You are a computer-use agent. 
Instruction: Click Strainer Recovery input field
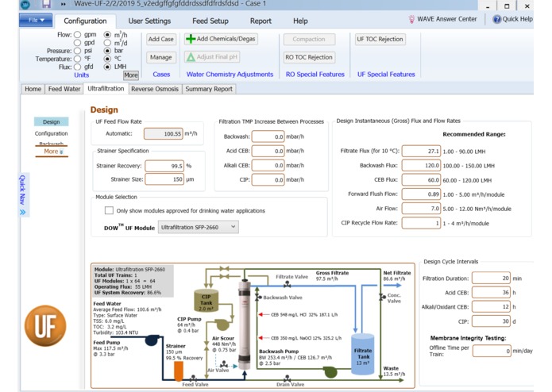(164, 166)
